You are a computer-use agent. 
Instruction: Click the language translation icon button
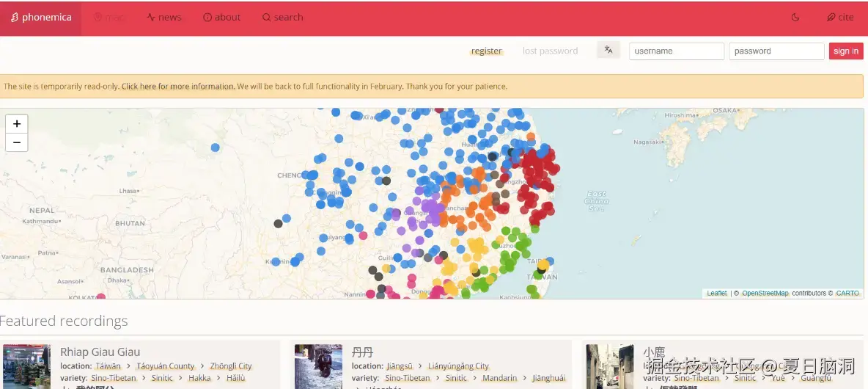point(608,50)
